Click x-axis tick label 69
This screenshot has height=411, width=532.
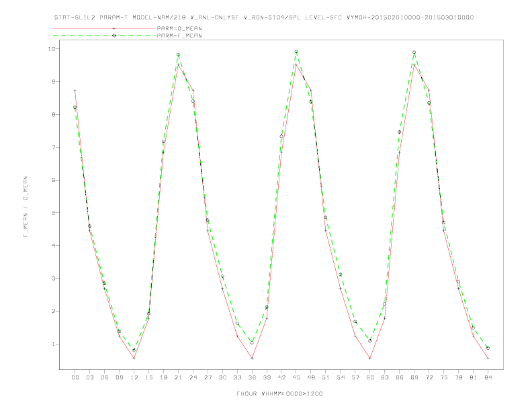(x=414, y=377)
